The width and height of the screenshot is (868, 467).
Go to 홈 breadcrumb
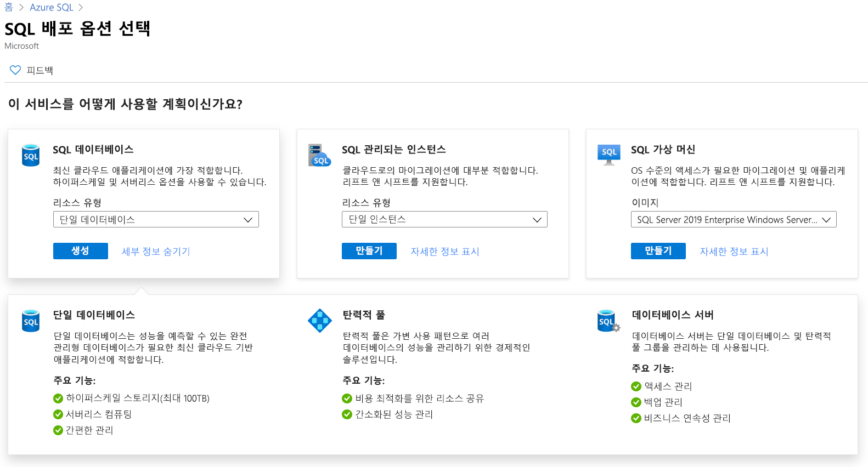[9, 7]
